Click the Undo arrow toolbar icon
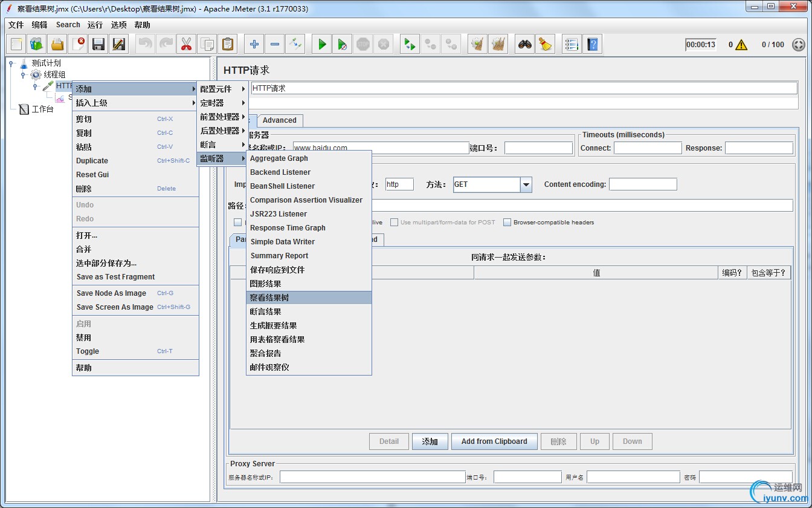812x508 pixels. click(x=146, y=44)
